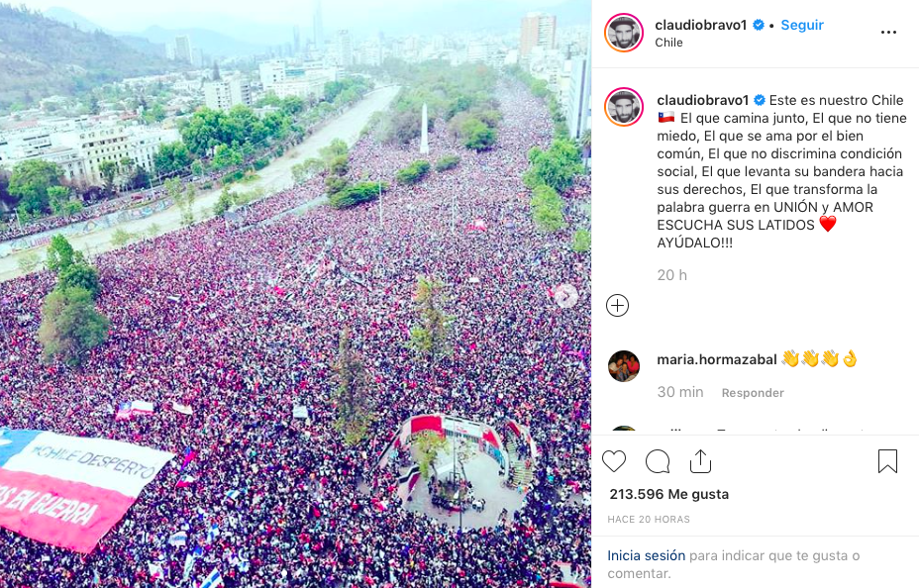Go to the next photo in the carousel
Screen dimensions: 919x588
pyautogui.click(x=565, y=296)
